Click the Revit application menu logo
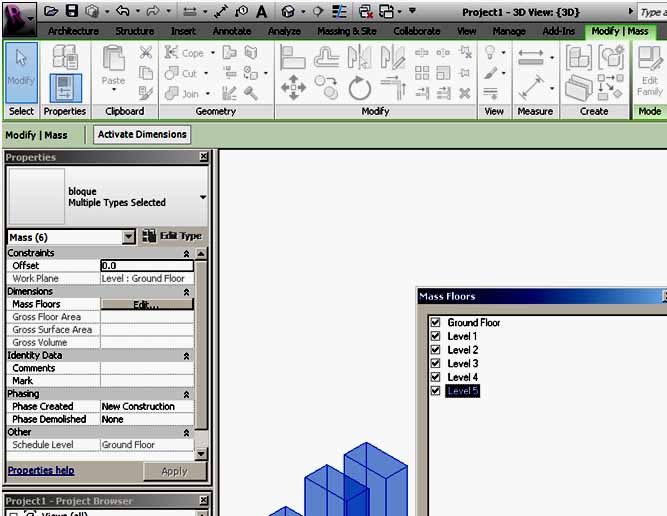This screenshot has height=516, width=667. (x=18, y=14)
